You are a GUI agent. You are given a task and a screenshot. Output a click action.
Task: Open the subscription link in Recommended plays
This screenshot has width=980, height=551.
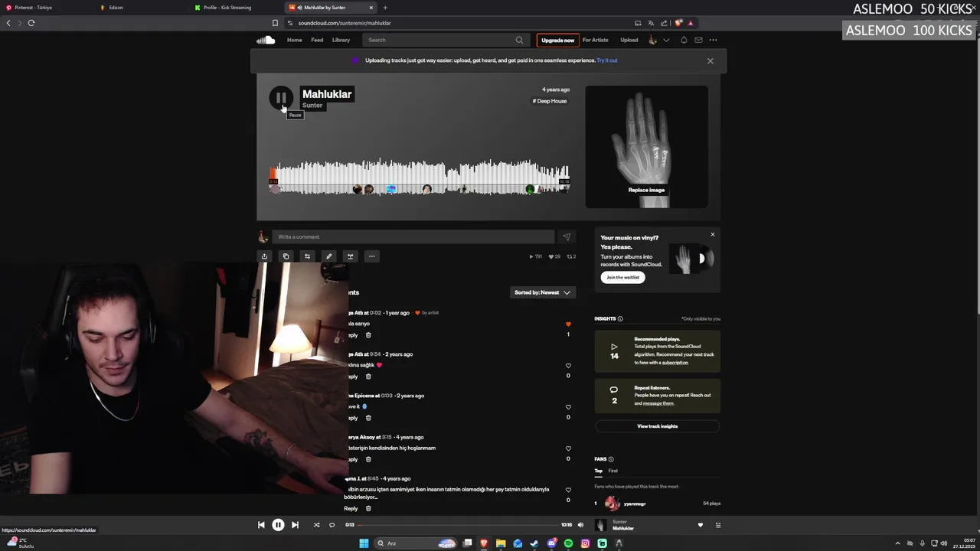675,363
